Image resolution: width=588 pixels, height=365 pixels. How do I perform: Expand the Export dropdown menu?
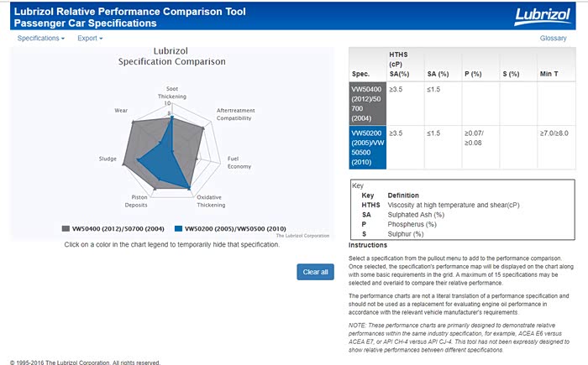(x=90, y=39)
